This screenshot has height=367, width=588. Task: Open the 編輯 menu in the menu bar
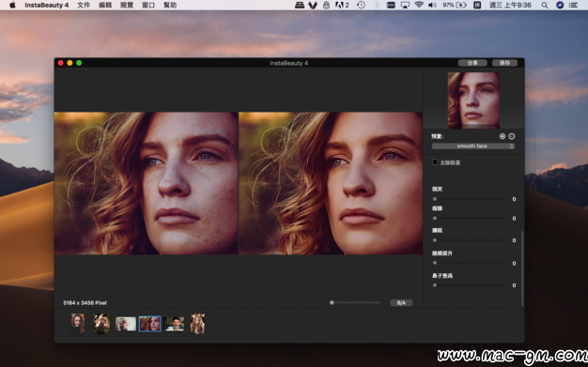tap(105, 5)
